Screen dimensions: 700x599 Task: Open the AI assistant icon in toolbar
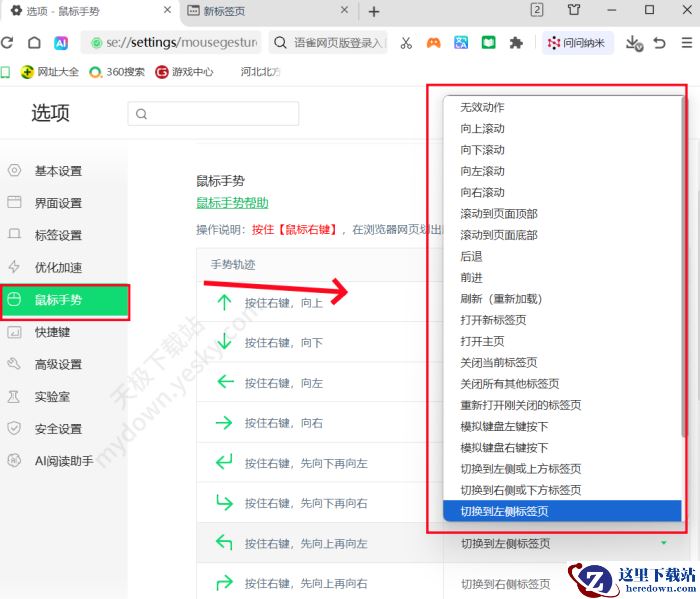[x=61, y=43]
